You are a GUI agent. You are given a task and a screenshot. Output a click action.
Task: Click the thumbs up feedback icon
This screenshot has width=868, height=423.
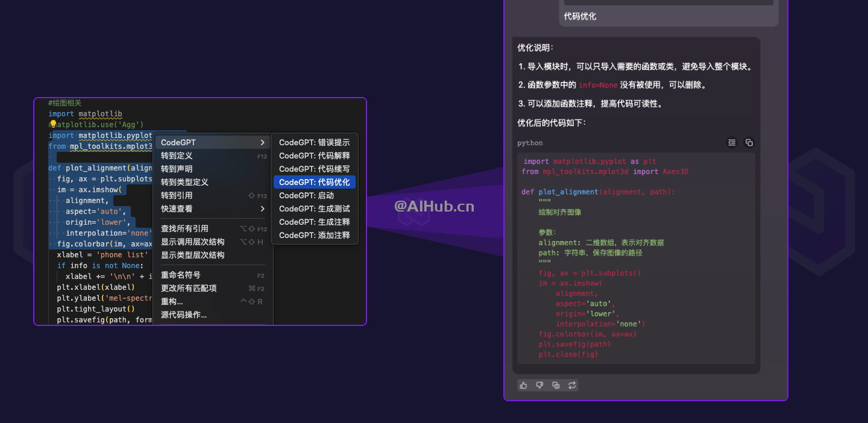523,385
